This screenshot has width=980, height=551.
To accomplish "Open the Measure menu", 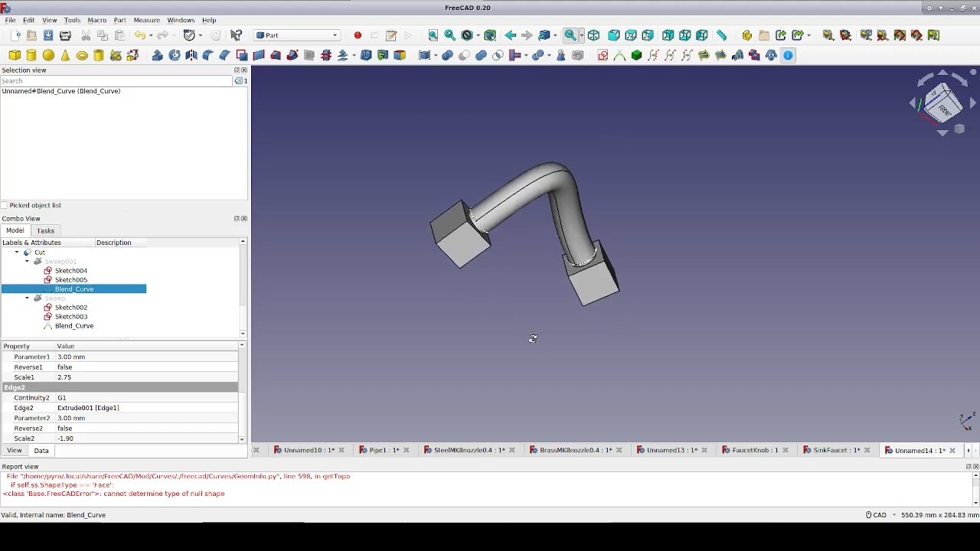I will click(146, 20).
